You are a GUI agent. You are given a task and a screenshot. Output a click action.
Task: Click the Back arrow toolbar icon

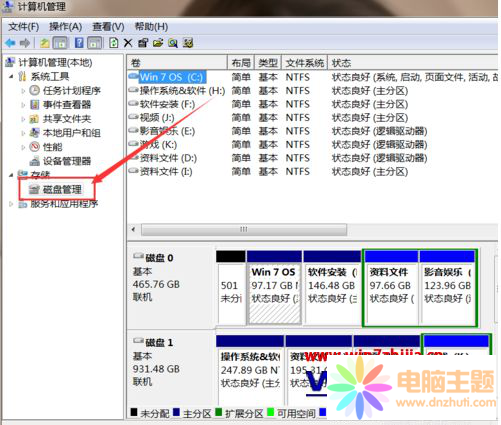click(x=10, y=43)
